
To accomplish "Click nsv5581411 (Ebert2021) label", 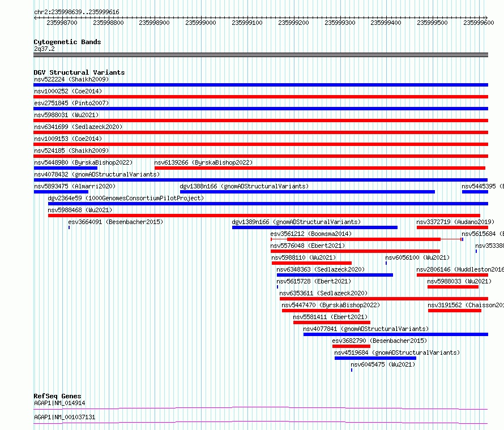I will [330, 317].
